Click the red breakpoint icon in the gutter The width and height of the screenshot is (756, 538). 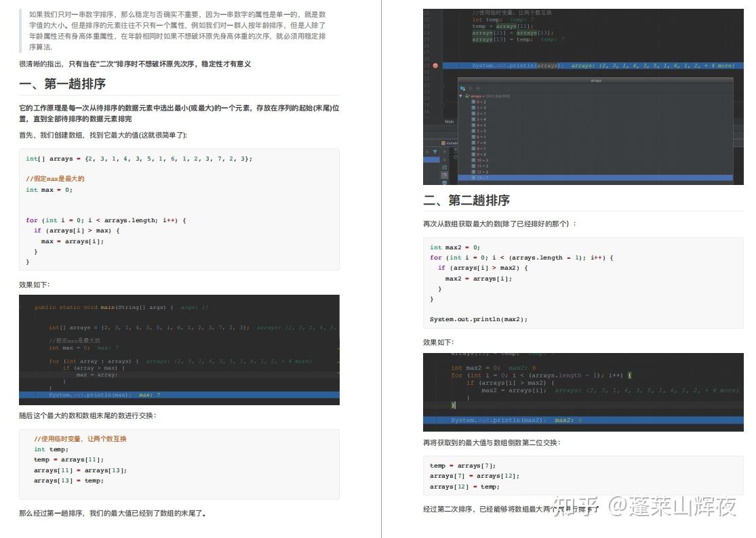[435, 66]
